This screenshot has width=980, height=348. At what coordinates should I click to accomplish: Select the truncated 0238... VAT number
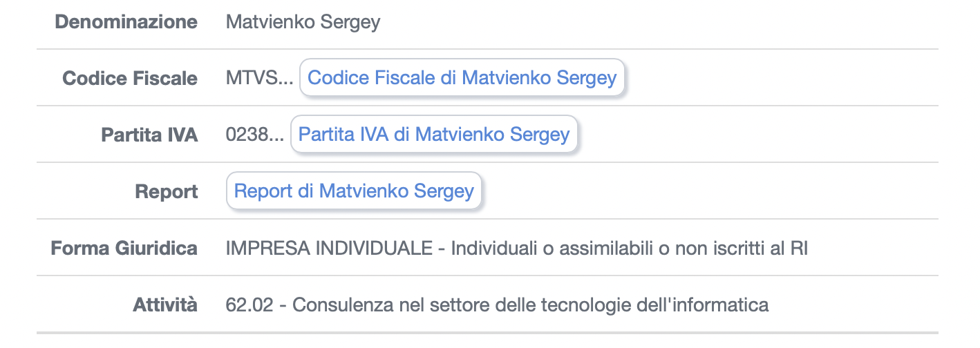click(254, 135)
